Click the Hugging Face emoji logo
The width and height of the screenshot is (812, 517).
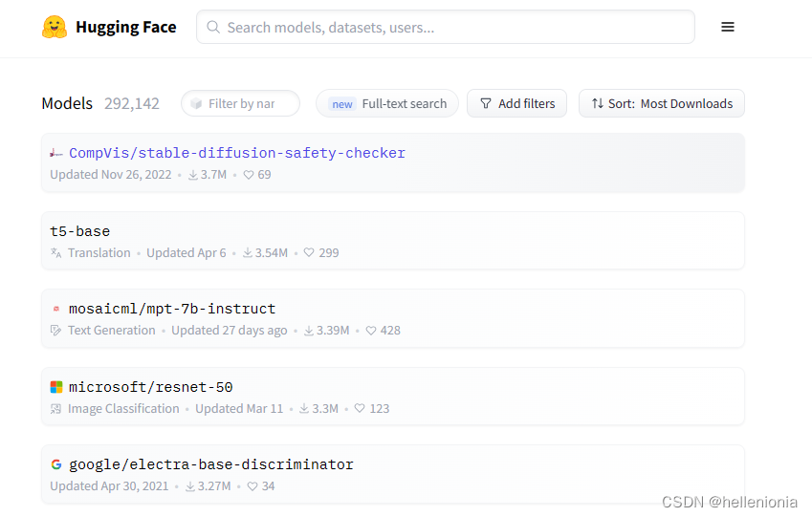coord(55,27)
